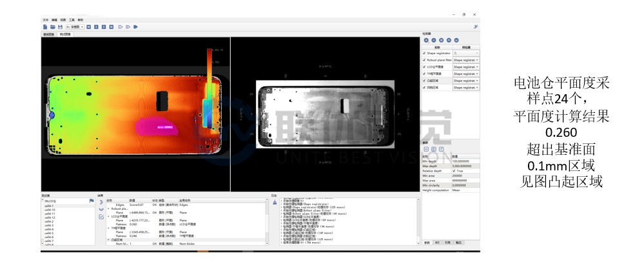Click the Min depth value field
The height and width of the screenshot is (262, 644).
[x=464, y=161]
